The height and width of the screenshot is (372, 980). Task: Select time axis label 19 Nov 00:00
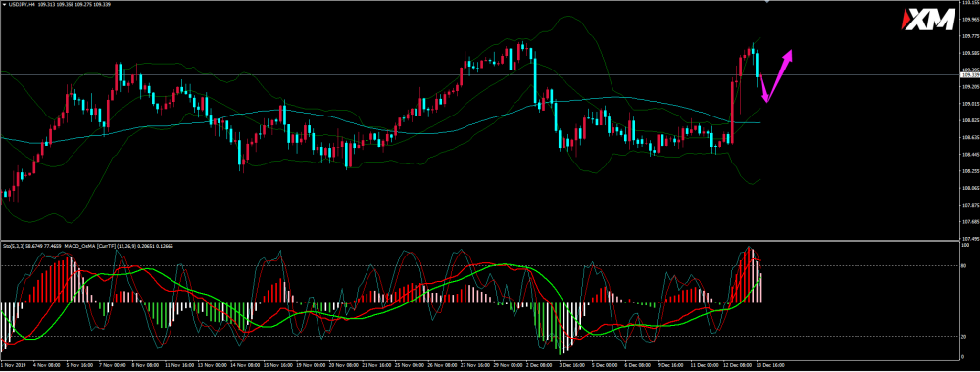click(311, 365)
